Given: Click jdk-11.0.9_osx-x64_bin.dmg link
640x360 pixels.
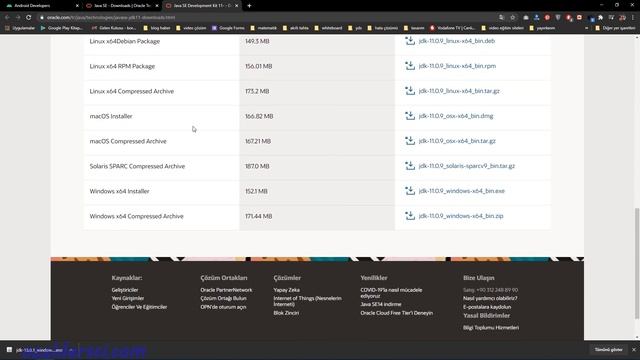Looking at the screenshot, I should point(456,116).
